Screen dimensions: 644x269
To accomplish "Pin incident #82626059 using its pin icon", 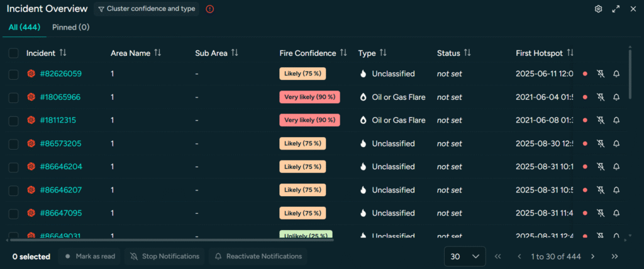I will point(601,74).
